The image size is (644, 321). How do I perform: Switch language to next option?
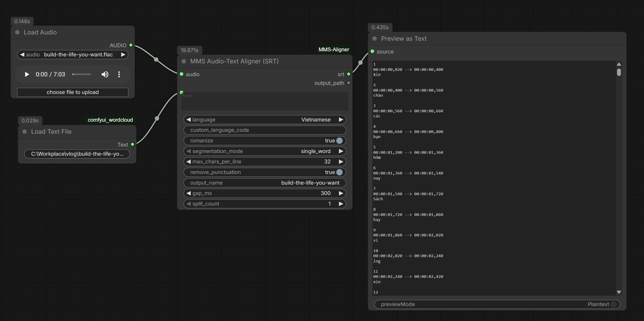tap(341, 120)
